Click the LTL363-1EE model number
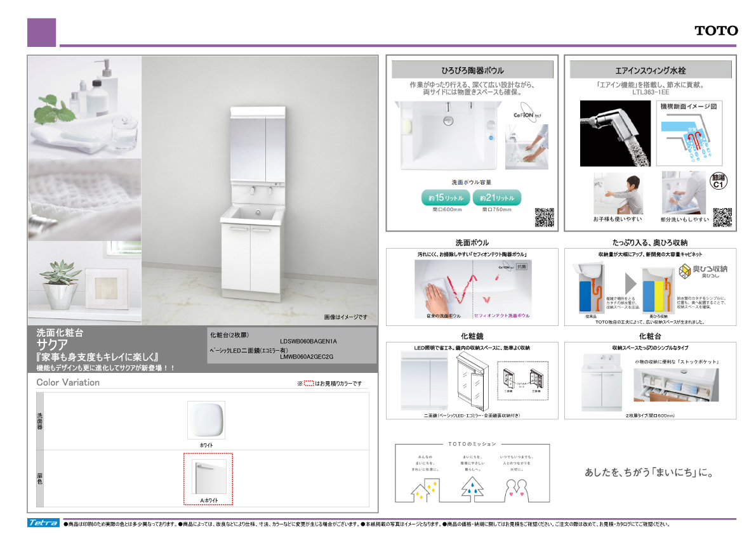Screen dimensions: 756x534 click(x=651, y=92)
